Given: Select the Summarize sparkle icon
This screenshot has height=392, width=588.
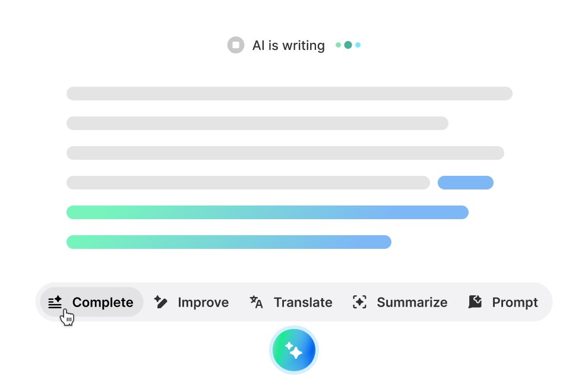Looking at the screenshot, I should tap(359, 302).
